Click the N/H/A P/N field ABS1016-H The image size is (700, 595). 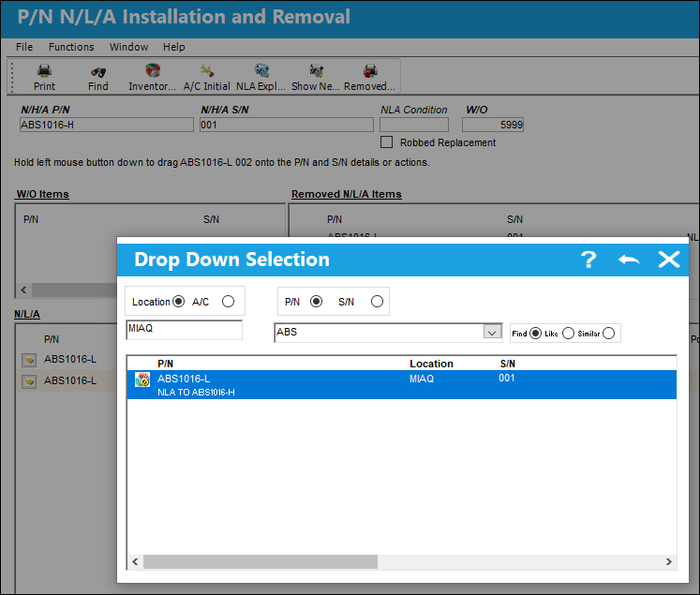106,125
